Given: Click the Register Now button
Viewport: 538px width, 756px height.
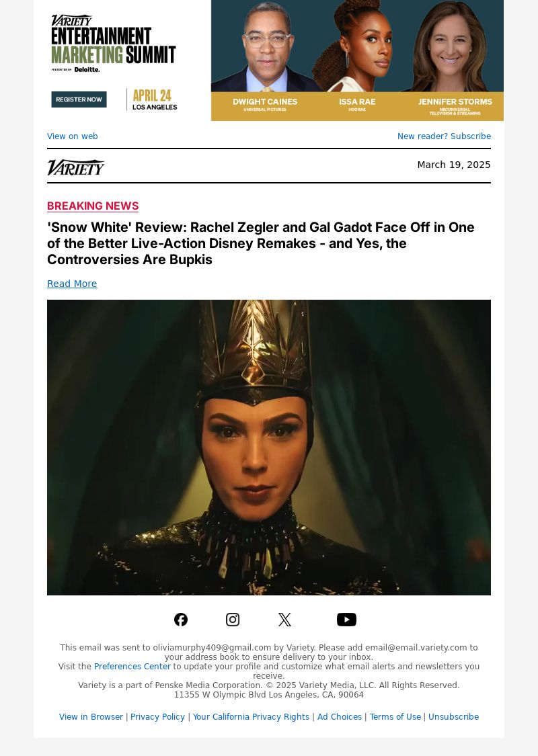Looking at the screenshot, I should click(x=79, y=99).
